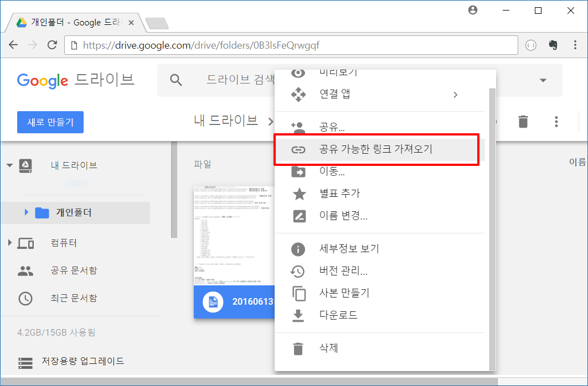
Task: Click the toolbar trash can icon
Action: pyautogui.click(x=523, y=122)
